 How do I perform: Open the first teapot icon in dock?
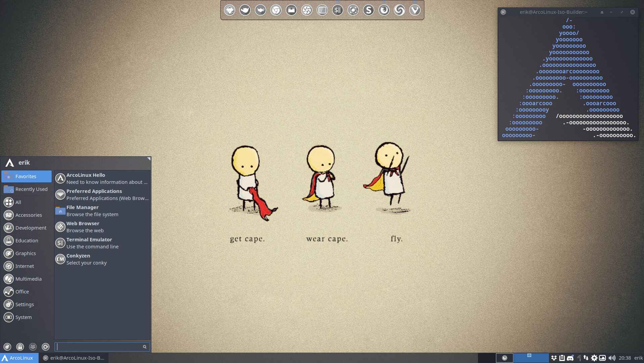[x=245, y=10]
